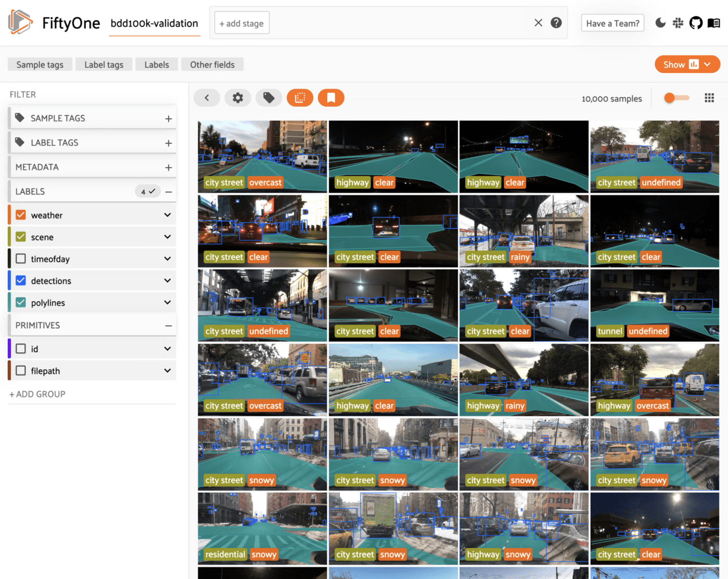
Task: Open the GitHub repository icon
Action: tap(696, 23)
